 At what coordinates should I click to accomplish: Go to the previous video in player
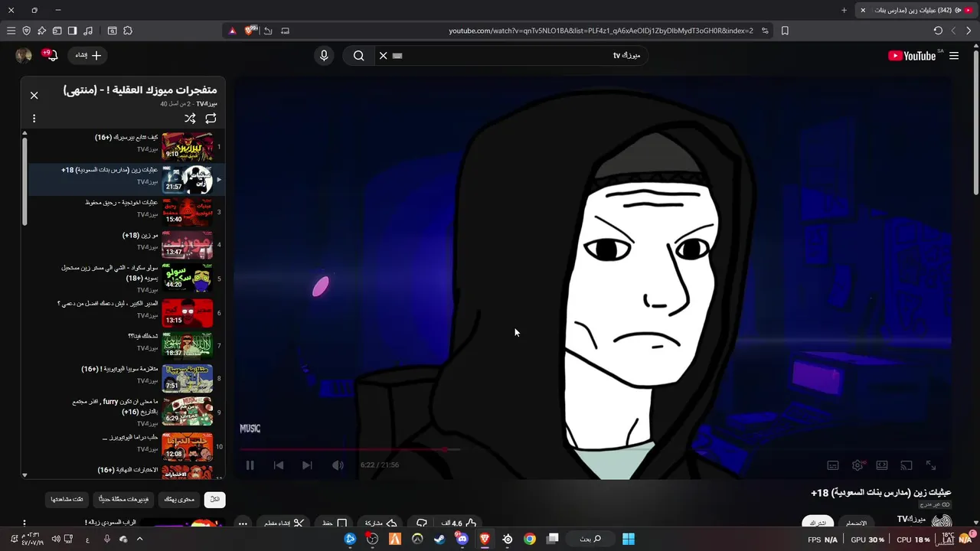(x=279, y=465)
